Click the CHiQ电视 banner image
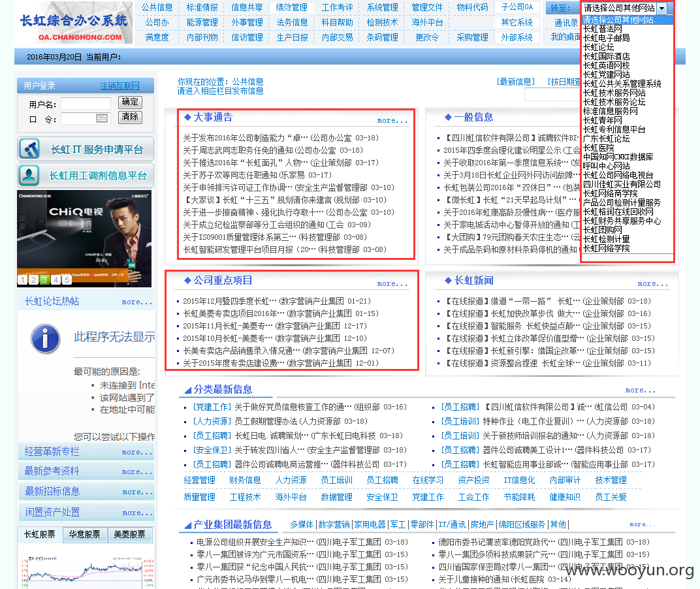This screenshot has width=700, height=589. pyautogui.click(x=84, y=238)
